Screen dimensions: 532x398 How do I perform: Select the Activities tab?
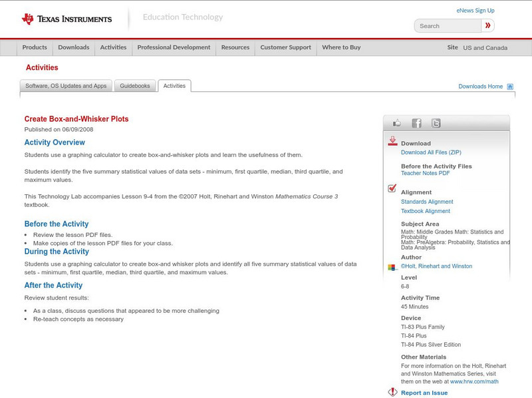[x=174, y=86]
